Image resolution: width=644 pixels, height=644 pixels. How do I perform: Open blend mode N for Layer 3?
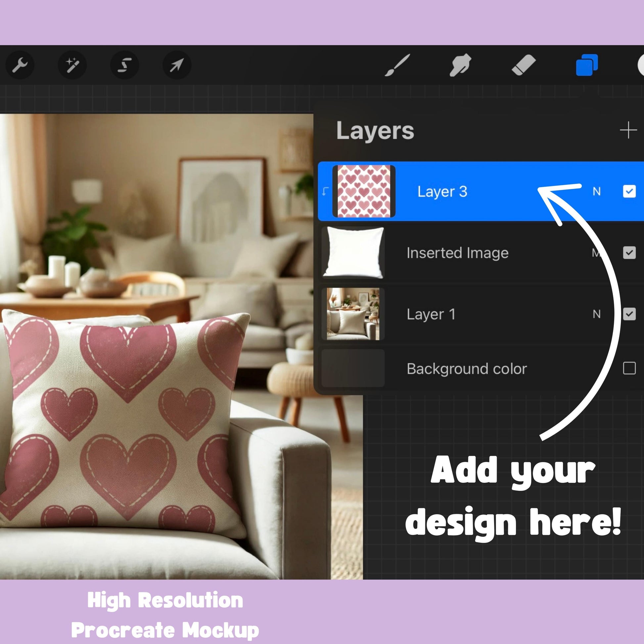[597, 191]
